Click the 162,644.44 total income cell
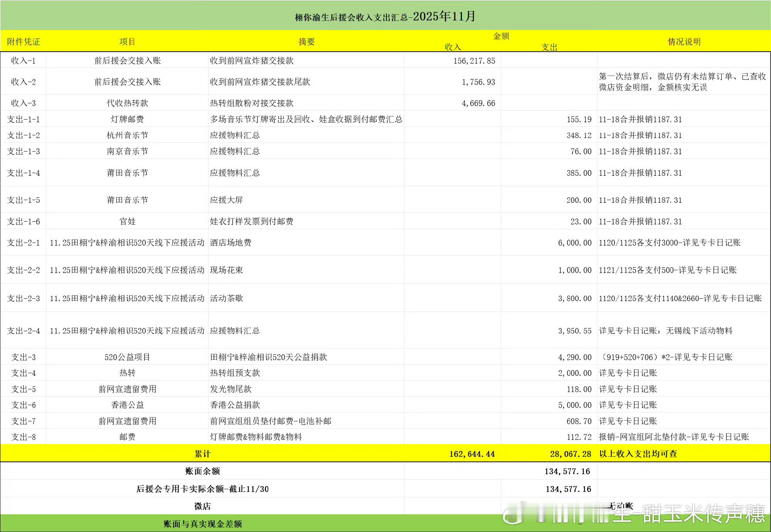 coord(472,454)
